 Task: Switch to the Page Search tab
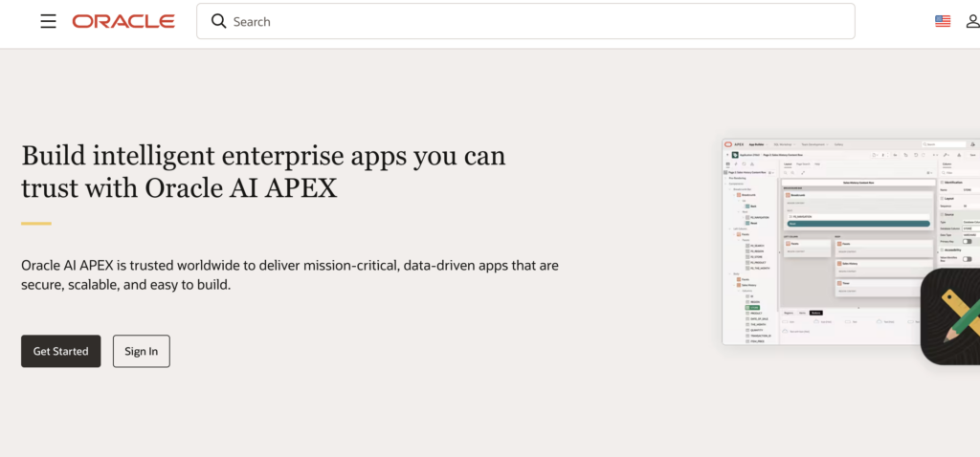coord(804,164)
